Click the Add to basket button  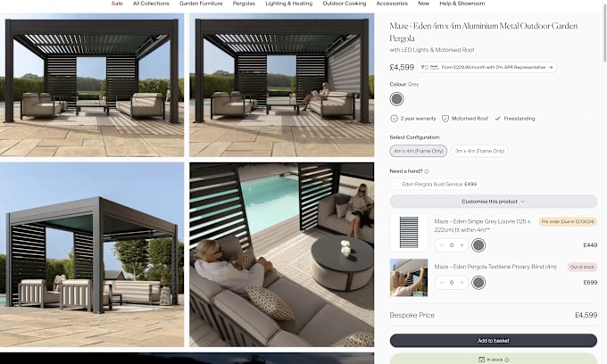pos(493,341)
